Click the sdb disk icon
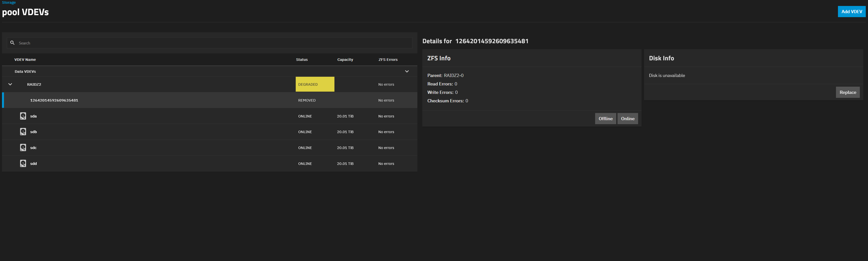The image size is (868, 261). tap(23, 132)
